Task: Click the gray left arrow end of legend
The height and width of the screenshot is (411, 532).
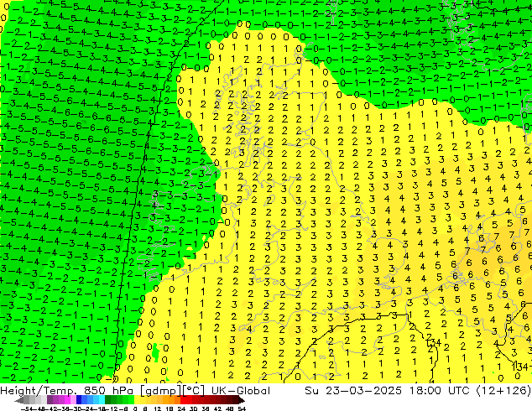Action: (19, 401)
